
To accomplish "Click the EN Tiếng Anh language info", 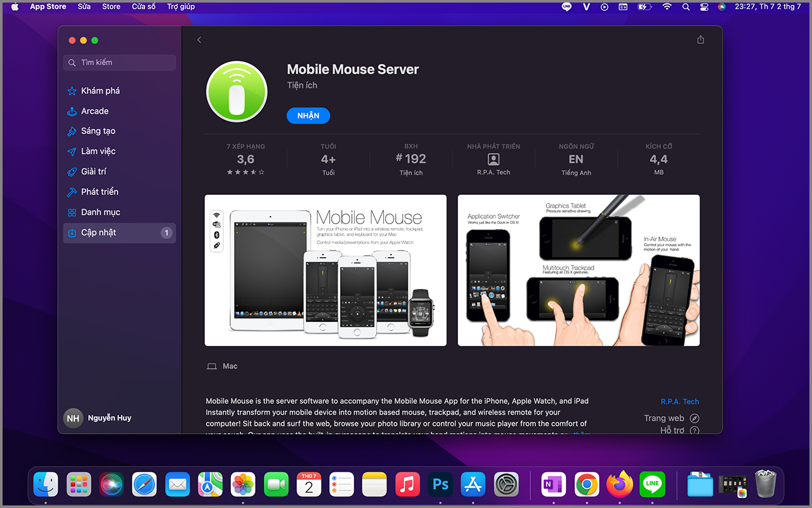I will point(576,159).
